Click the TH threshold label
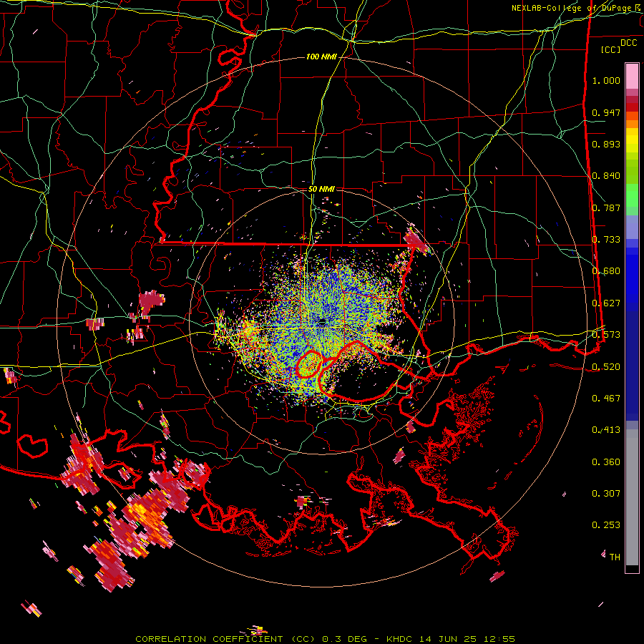The height and width of the screenshot is (644, 644). click(x=615, y=557)
